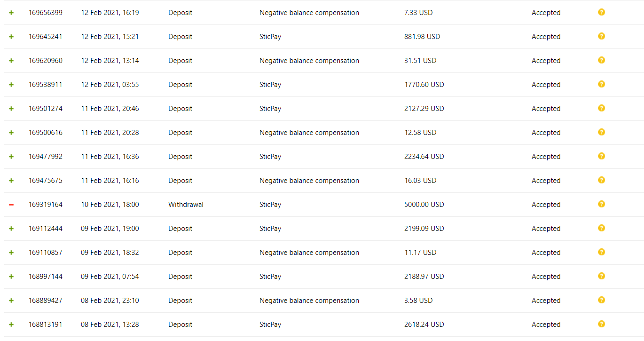Click the help icon for transaction 169656399
Image resolution: width=644 pixels, height=341 pixels.
pos(601,12)
